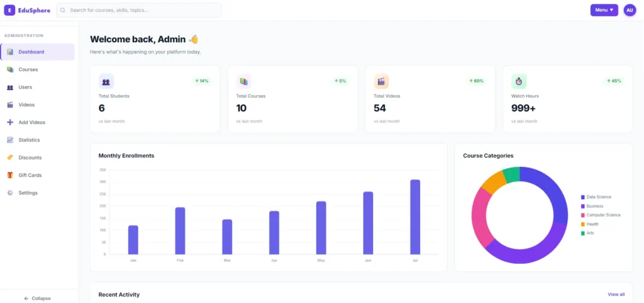Click the Jul enrollment bar

click(x=415, y=217)
